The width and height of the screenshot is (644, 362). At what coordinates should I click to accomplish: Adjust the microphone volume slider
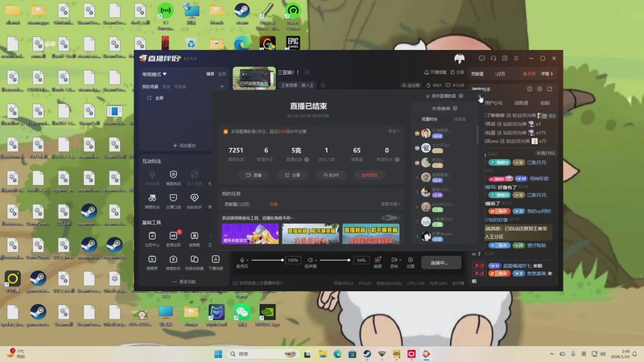point(267,260)
